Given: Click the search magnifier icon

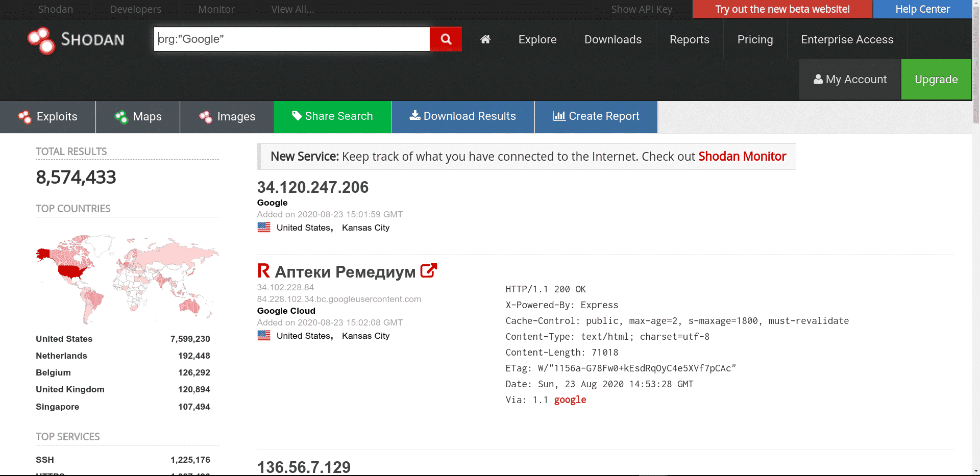Looking at the screenshot, I should (x=445, y=39).
